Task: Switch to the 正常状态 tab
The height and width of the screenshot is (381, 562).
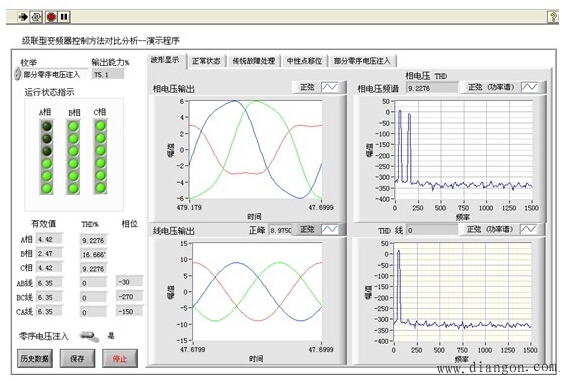Action: (206, 61)
